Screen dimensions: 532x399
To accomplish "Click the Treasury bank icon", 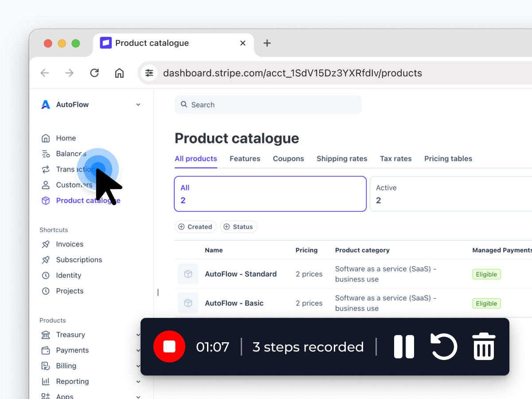I will pyautogui.click(x=46, y=335).
